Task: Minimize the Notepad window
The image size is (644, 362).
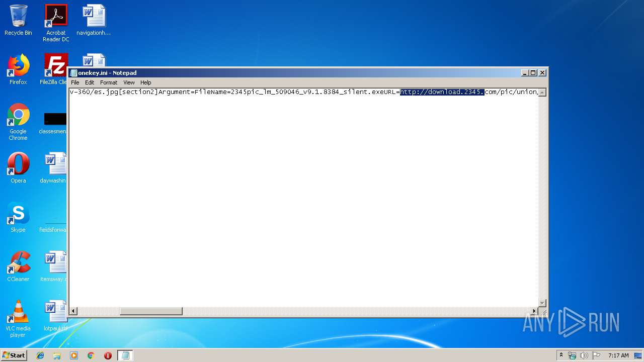Action: pos(525,73)
